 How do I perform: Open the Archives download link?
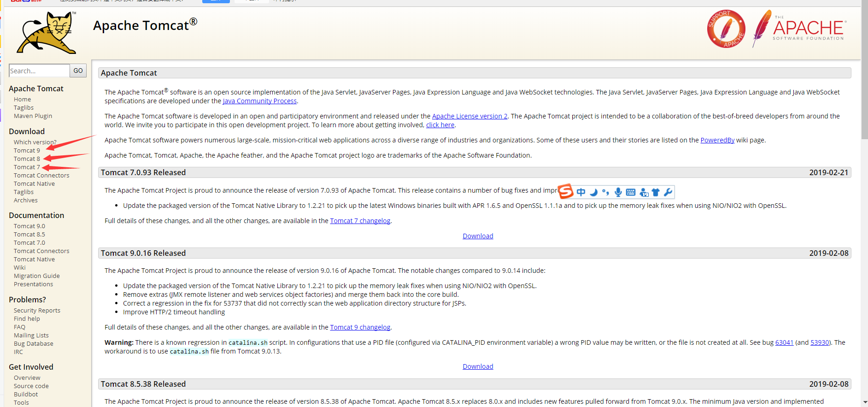[x=26, y=200]
